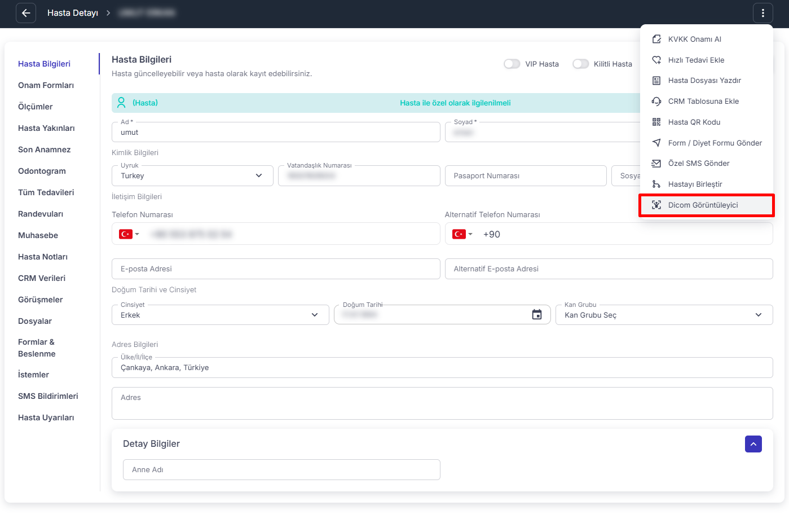Click the Anne Adı field

click(x=281, y=470)
